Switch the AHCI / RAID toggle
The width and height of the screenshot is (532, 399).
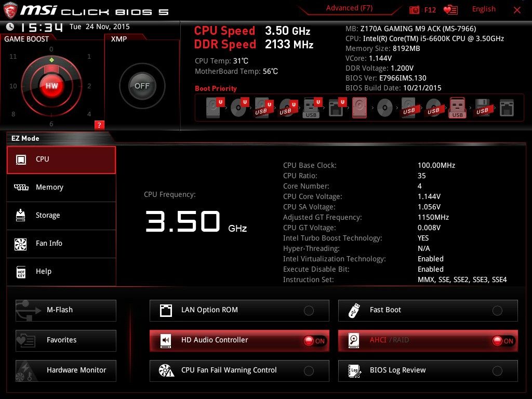[x=503, y=341]
